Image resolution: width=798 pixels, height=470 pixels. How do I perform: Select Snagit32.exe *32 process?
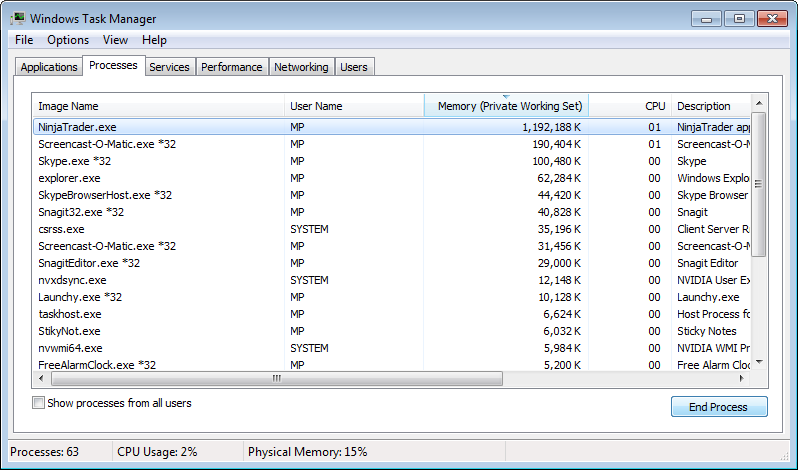pyautogui.click(x=392, y=212)
